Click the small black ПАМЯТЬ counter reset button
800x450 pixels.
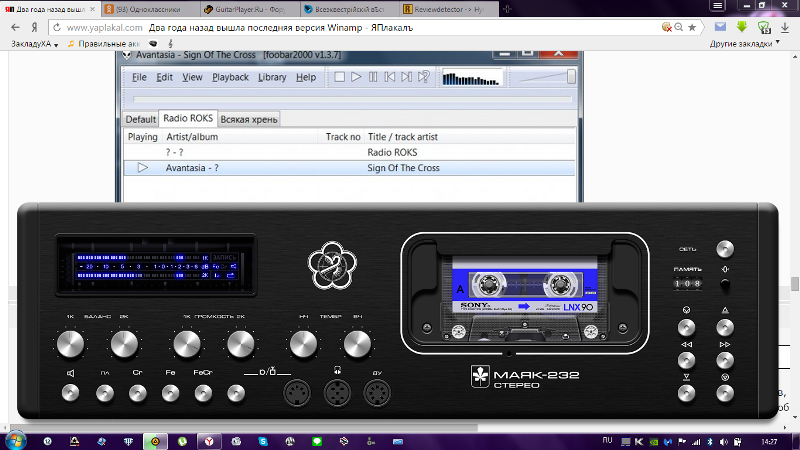(x=724, y=284)
